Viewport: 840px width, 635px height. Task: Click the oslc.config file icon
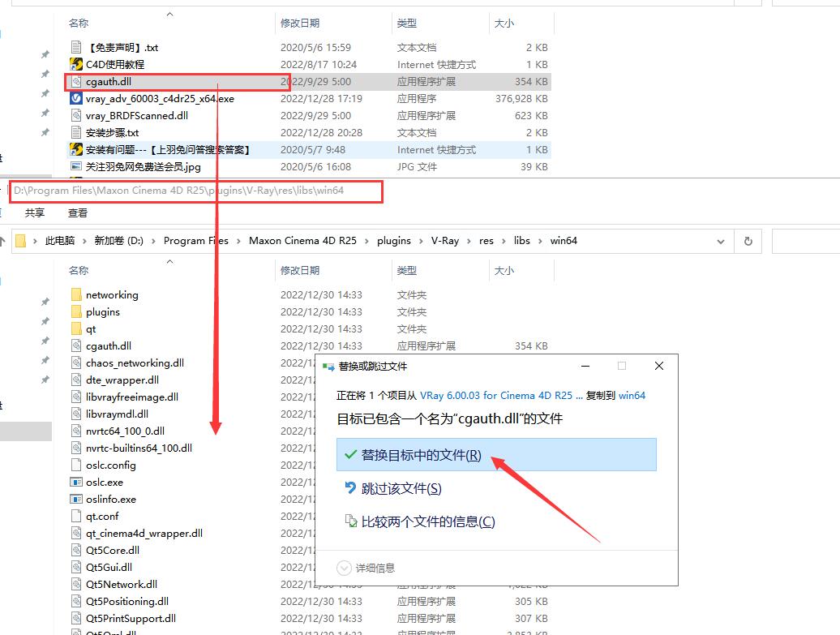[x=76, y=466]
